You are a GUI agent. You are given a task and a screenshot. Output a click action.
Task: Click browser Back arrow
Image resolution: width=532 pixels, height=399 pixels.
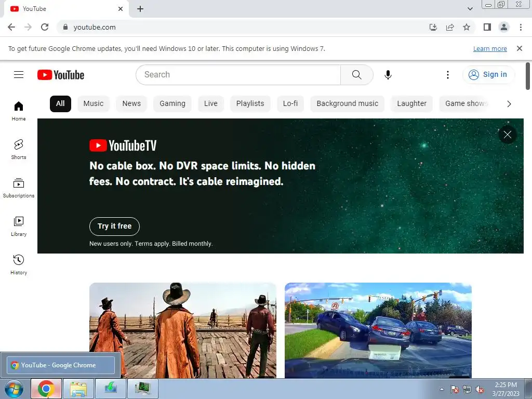(11, 27)
